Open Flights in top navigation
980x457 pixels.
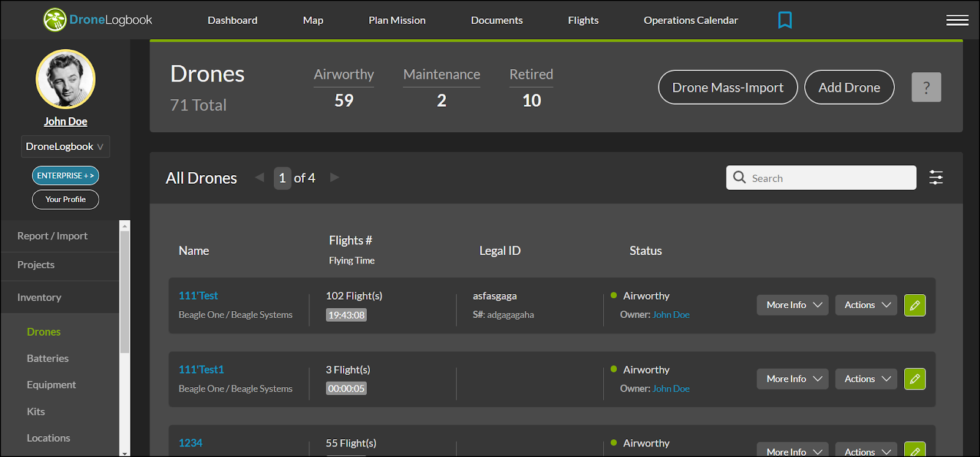(x=583, y=20)
